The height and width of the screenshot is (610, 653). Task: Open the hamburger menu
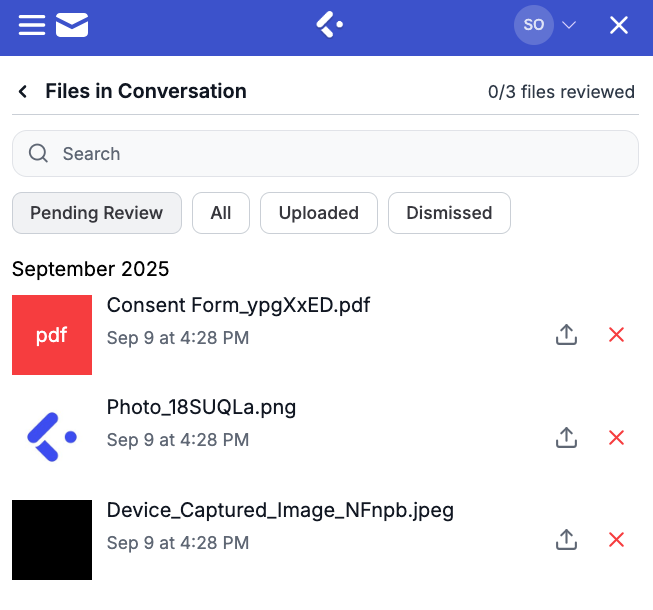(x=32, y=25)
